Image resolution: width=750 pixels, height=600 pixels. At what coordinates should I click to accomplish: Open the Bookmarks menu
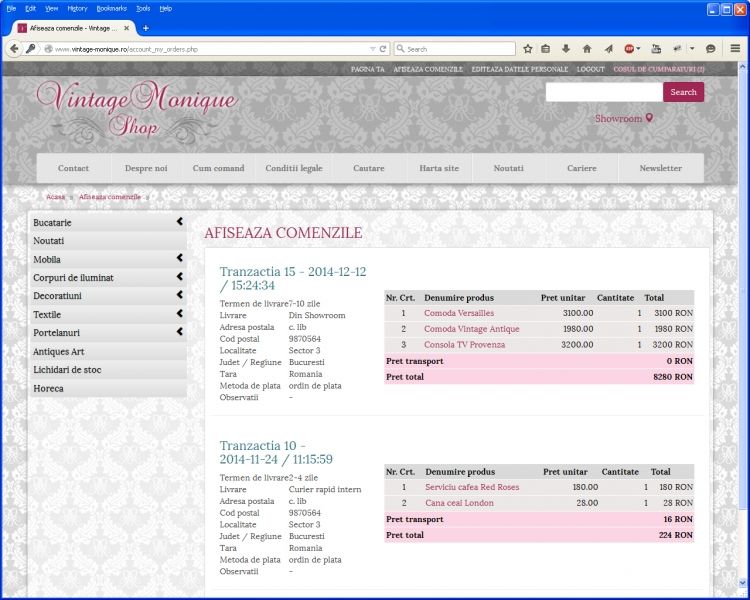point(110,8)
